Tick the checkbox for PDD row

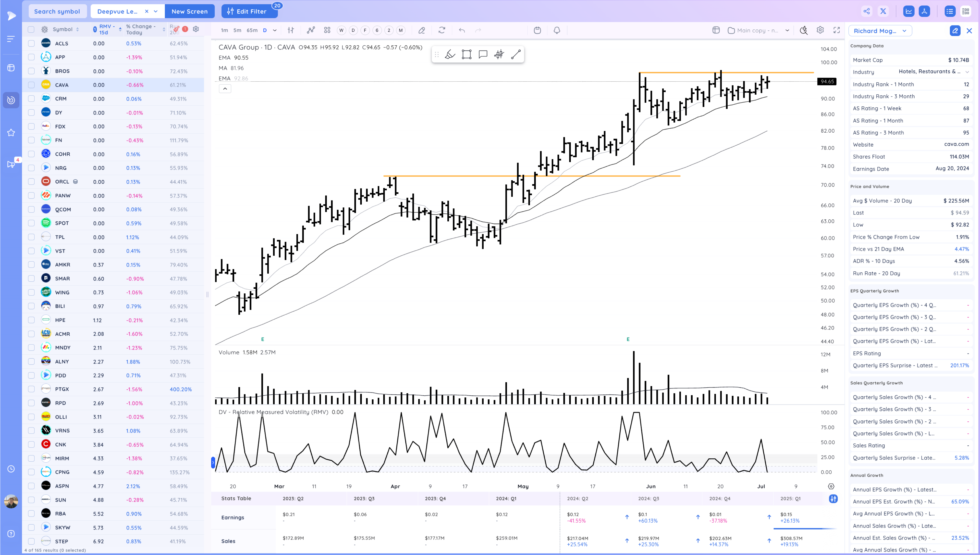point(31,375)
